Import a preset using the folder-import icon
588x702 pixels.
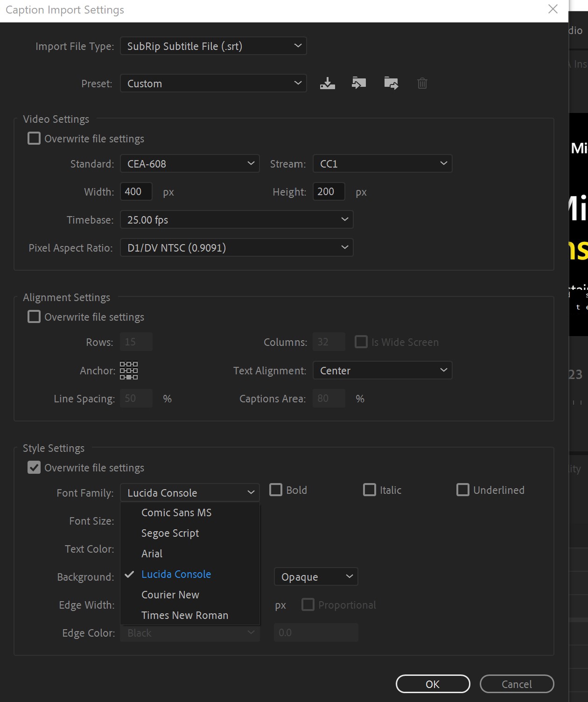[x=359, y=83]
